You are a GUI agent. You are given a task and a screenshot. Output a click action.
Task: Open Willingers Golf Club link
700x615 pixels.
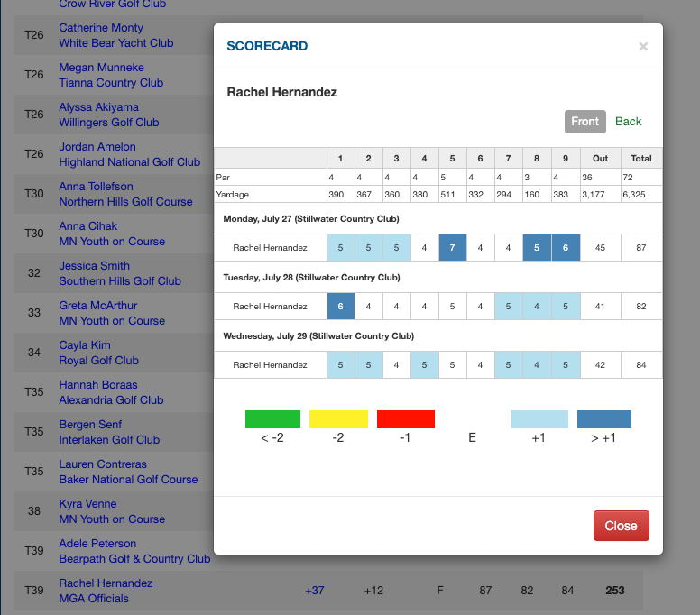109,123
